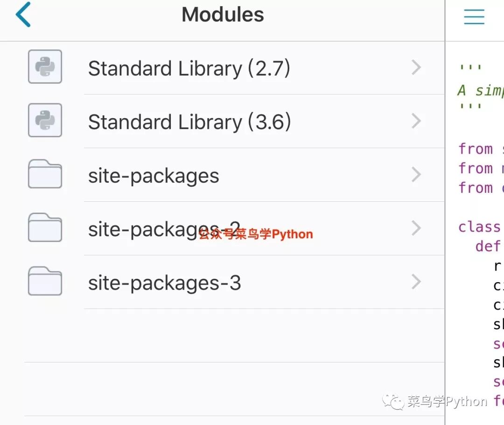The width and height of the screenshot is (504, 425).
Task: Expand site-packages-2 chevron arrow
Action: (416, 228)
